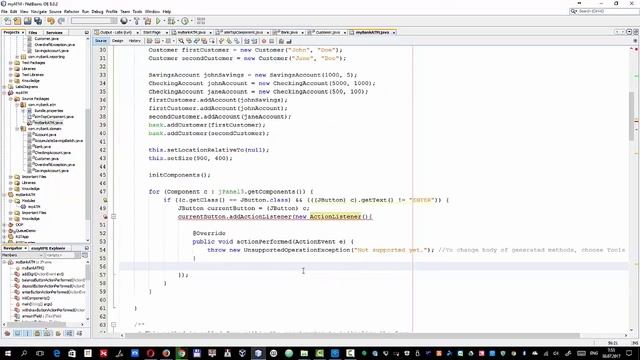Viewport: 640px width, 360px height.
Task: Collapse the code fold at line 50
Action: (113, 216)
